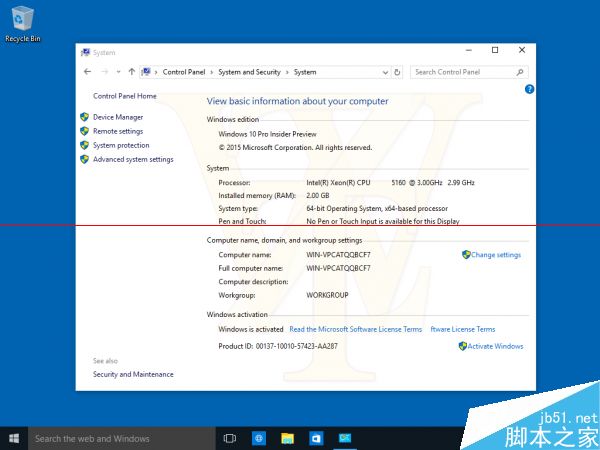The image size is (600, 450).
Task: Open Control Panel Home
Action: tap(125, 96)
